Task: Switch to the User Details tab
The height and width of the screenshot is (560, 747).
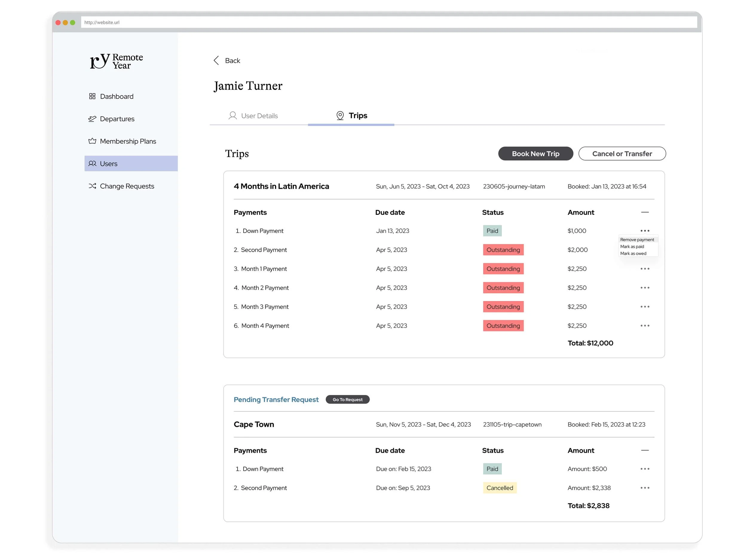Action: 259,116
